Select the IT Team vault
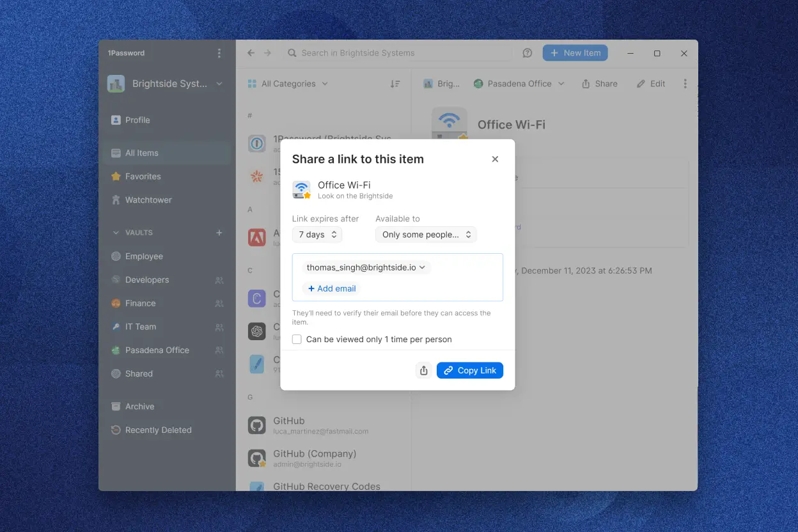This screenshot has height=532, width=798. coord(168,327)
